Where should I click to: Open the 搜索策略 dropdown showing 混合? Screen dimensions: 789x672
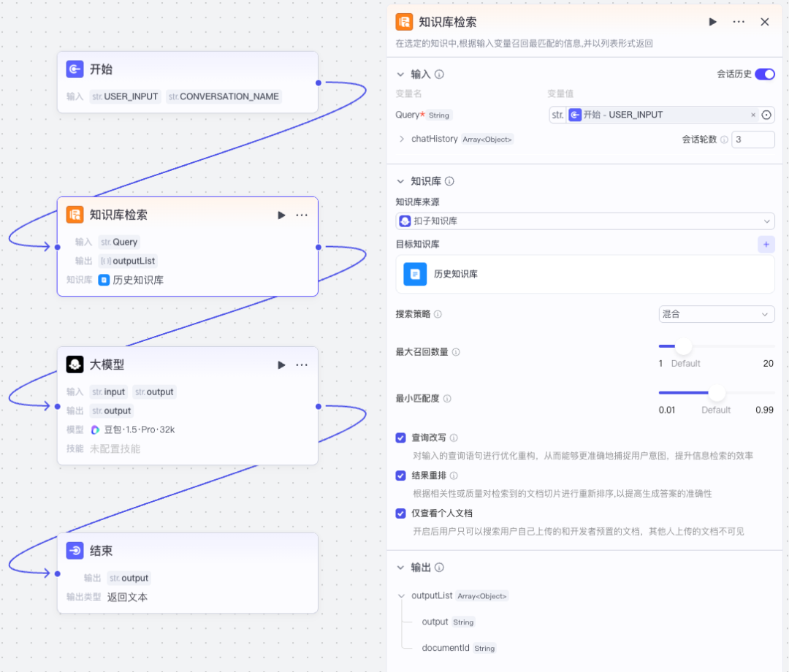pyautogui.click(x=716, y=313)
